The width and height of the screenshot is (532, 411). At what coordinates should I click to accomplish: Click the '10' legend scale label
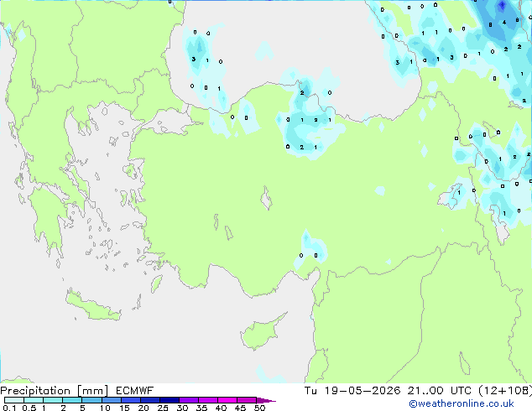[105, 408]
